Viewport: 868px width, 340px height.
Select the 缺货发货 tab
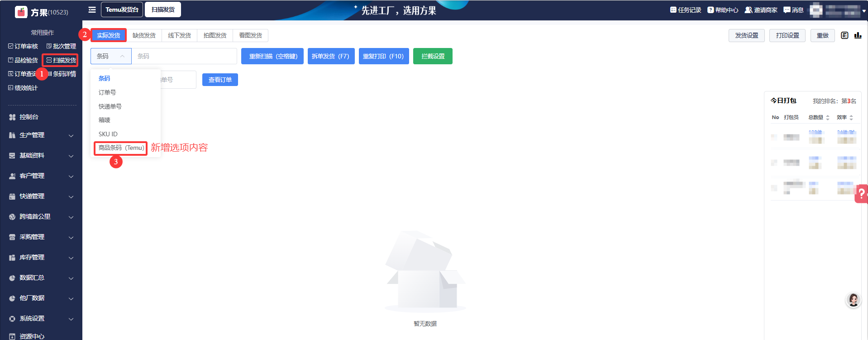(144, 35)
